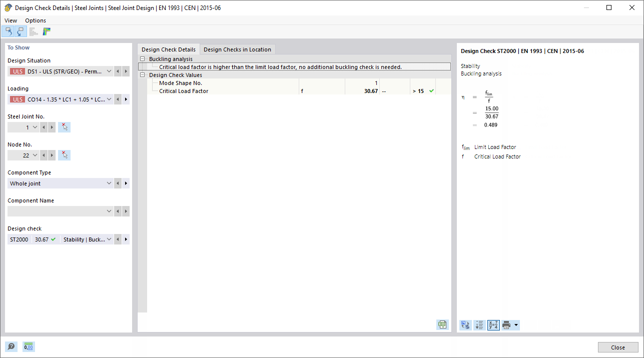Step to the next Node No.

[52, 155]
